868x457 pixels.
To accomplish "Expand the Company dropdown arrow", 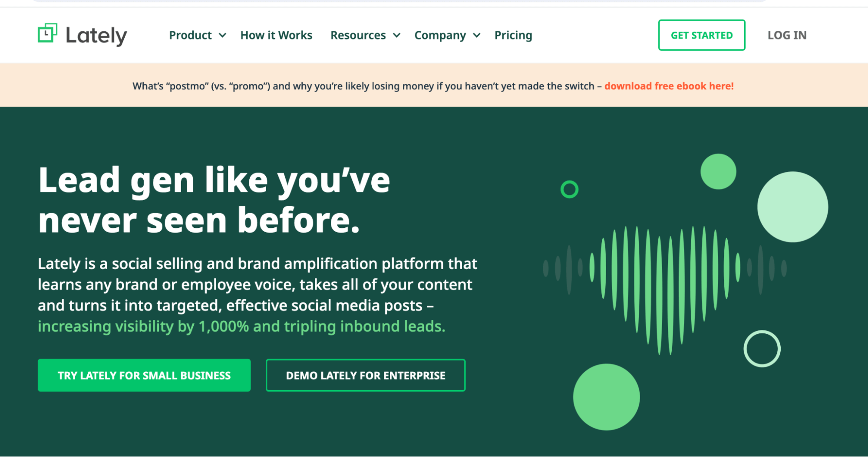I will (x=477, y=36).
